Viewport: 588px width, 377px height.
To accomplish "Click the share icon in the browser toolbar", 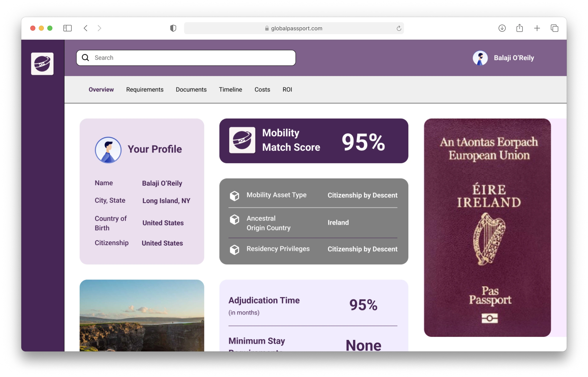I will coord(520,28).
